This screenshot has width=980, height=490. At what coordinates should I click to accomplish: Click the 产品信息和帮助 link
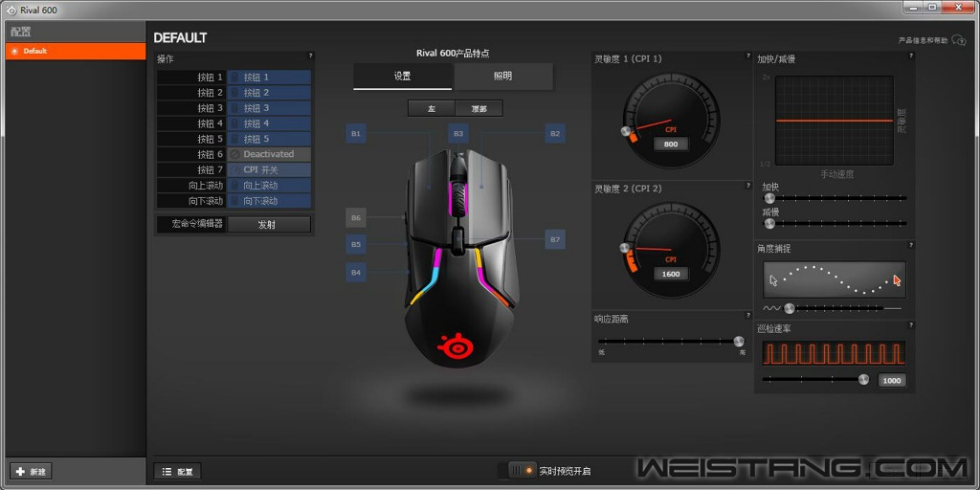point(924,40)
